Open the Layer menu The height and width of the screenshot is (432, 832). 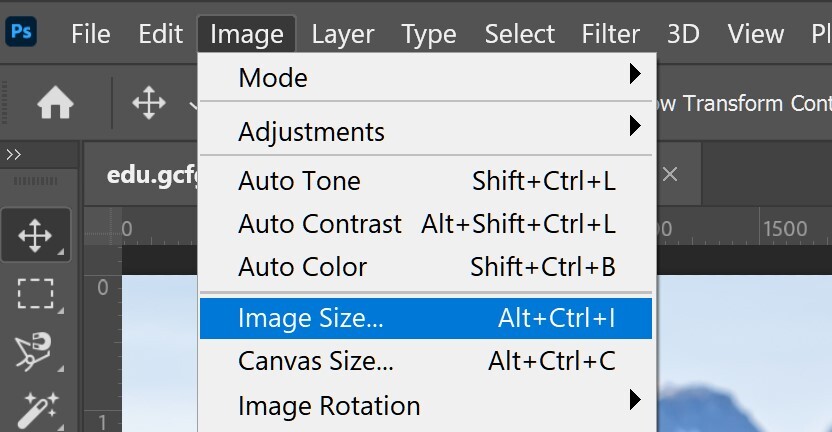342,34
